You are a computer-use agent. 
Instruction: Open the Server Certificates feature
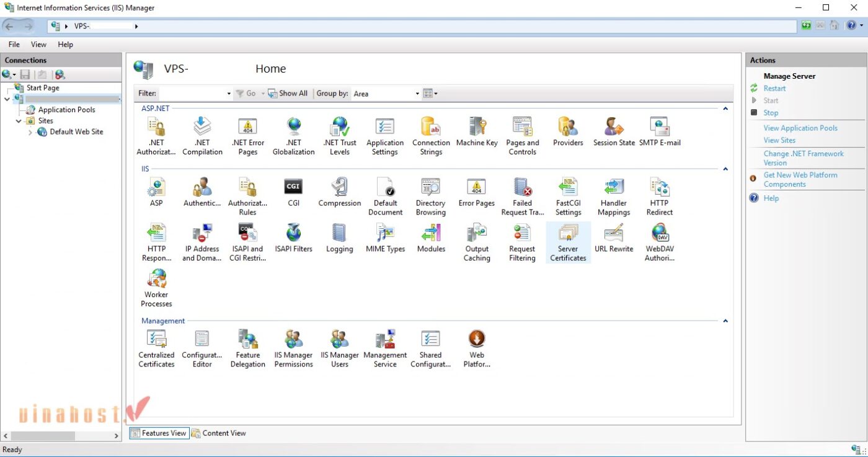pyautogui.click(x=567, y=242)
